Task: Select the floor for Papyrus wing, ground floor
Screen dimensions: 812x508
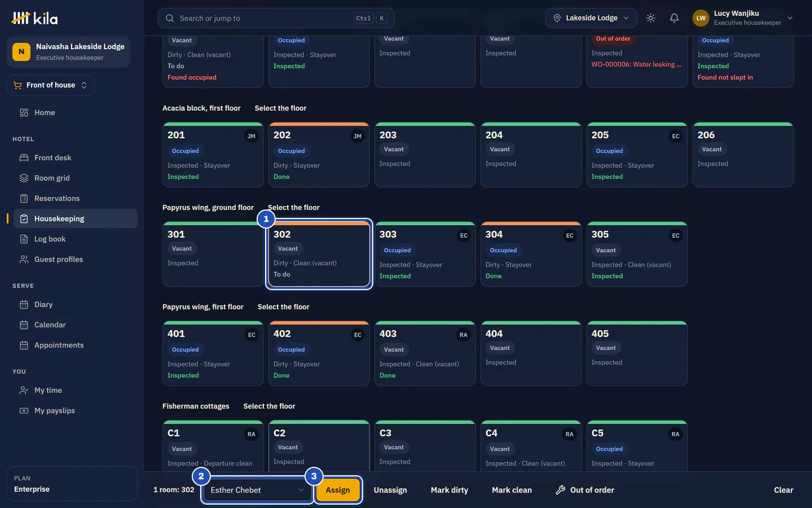Action: point(293,207)
